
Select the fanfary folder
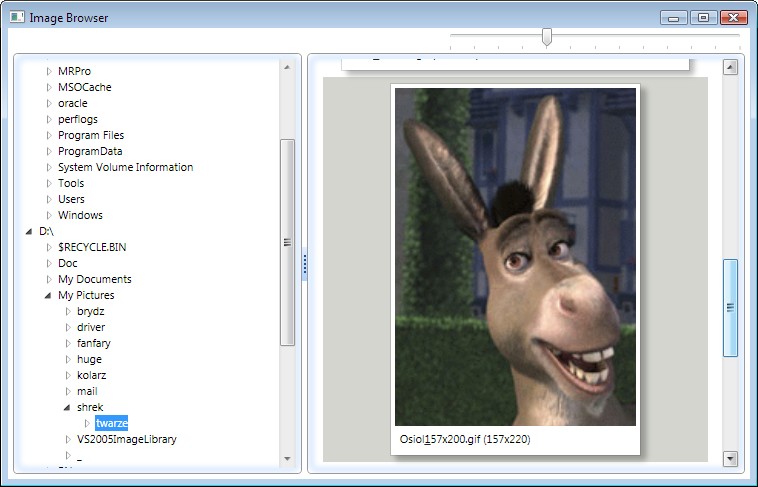click(x=94, y=343)
